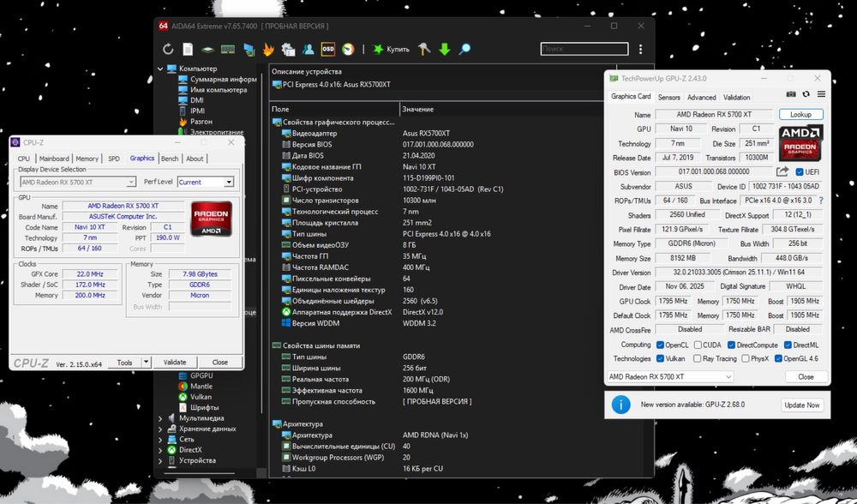Open the OSD panel toolbar icon

[327, 49]
